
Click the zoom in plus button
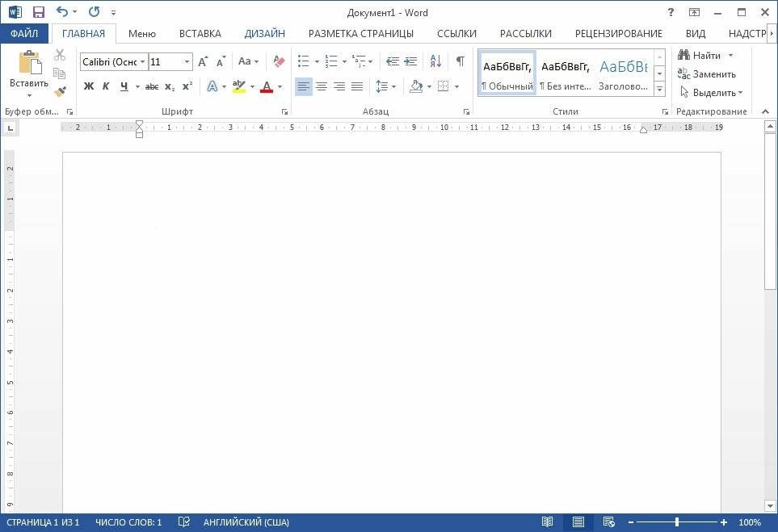click(724, 522)
